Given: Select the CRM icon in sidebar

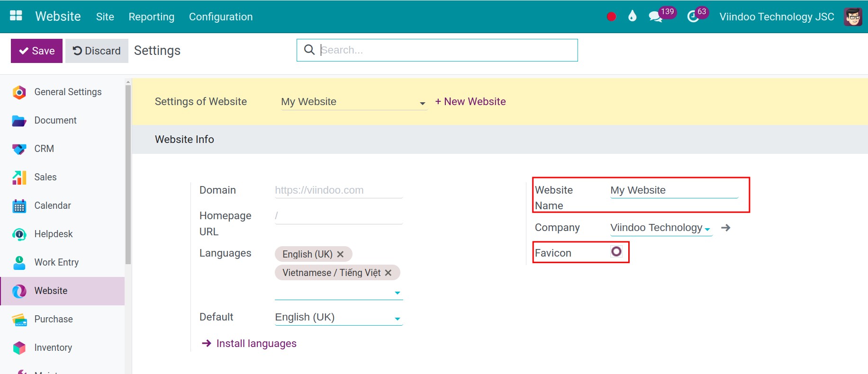Looking at the screenshot, I should (19, 149).
